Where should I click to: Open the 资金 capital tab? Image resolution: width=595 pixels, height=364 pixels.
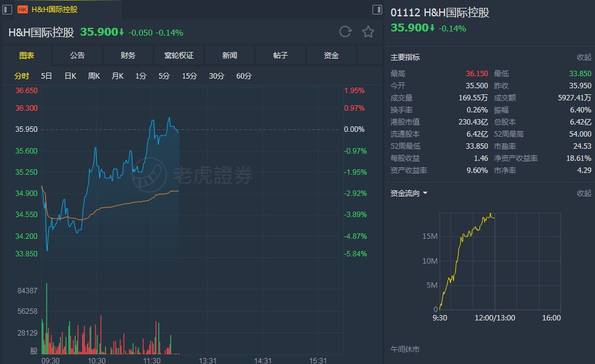pyautogui.click(x=331, y=56)
